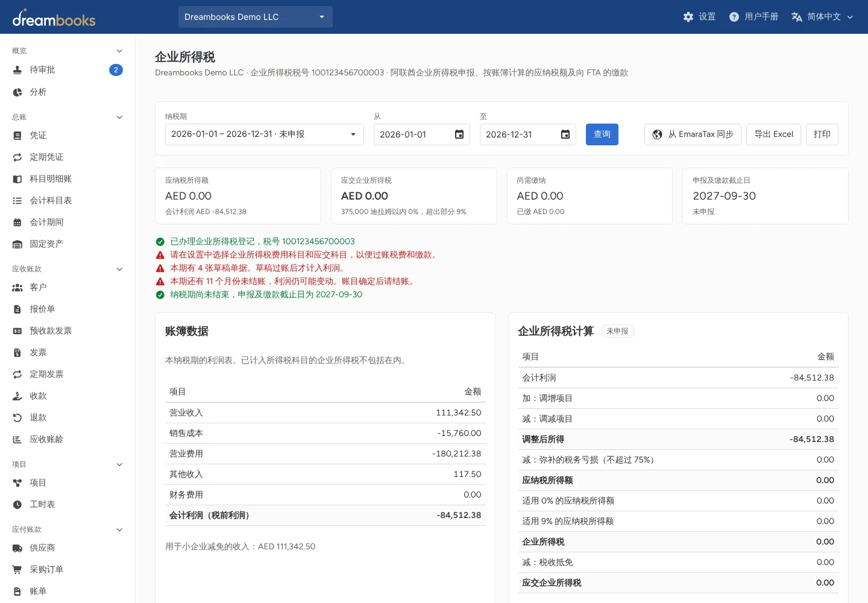Image resolution: width=868 pixels, height=603 pixels.
Task: Click the 定期凭证 repeat icon
Action: point(17,157)
